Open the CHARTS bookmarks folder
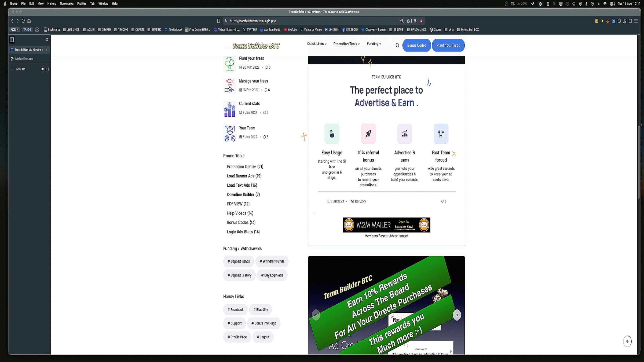This screenshot has height=362, width=644. coord(138,30)
